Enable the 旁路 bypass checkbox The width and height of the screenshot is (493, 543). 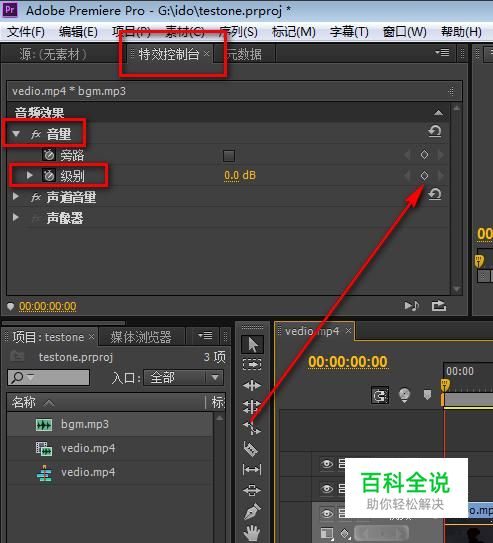tap(229, 156)
